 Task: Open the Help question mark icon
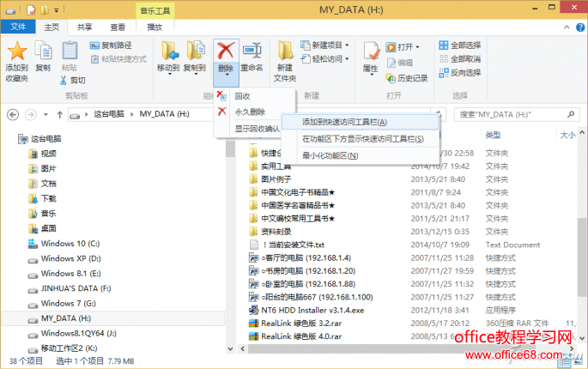coord(580,27)
